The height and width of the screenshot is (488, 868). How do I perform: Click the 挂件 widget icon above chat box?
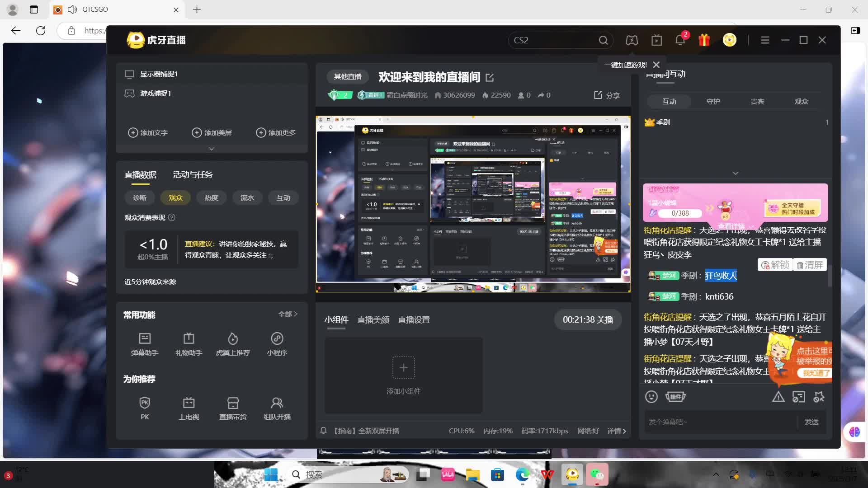pos(675,397)
